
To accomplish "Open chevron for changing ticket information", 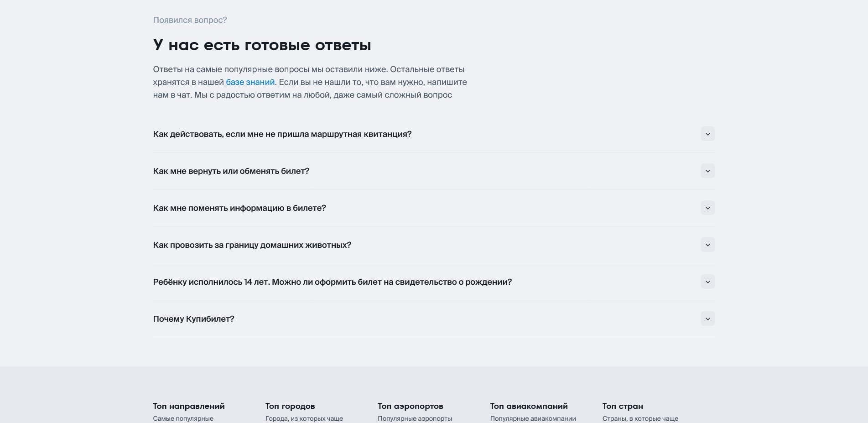I will click(707, 208).
